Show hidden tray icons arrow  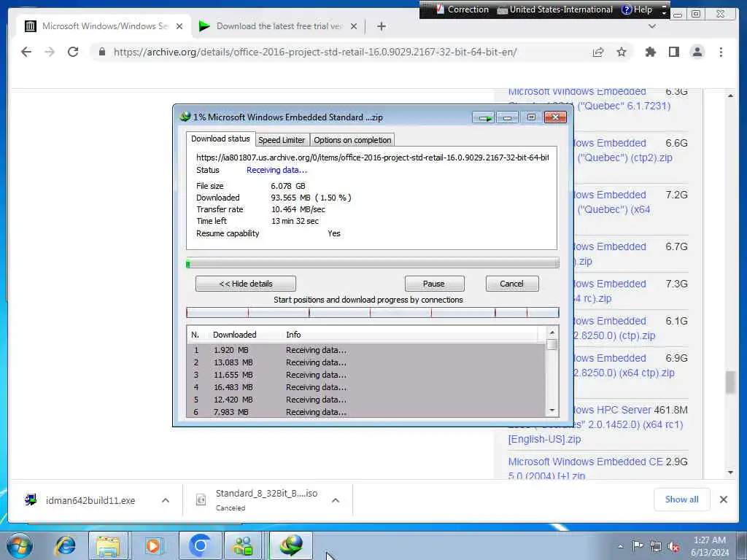620,546
